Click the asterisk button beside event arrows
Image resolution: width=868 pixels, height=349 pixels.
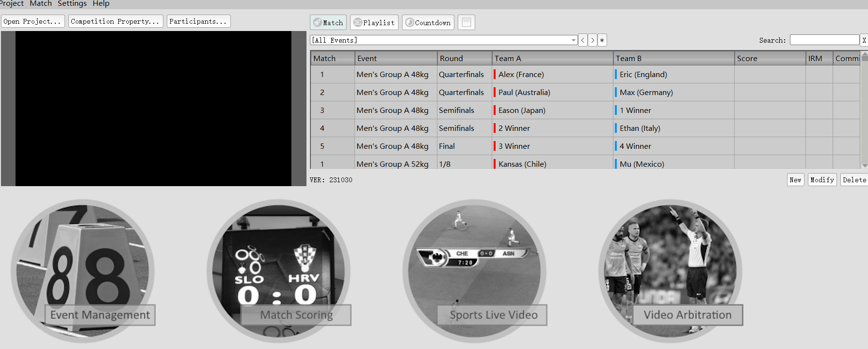[x=602, y=40]
